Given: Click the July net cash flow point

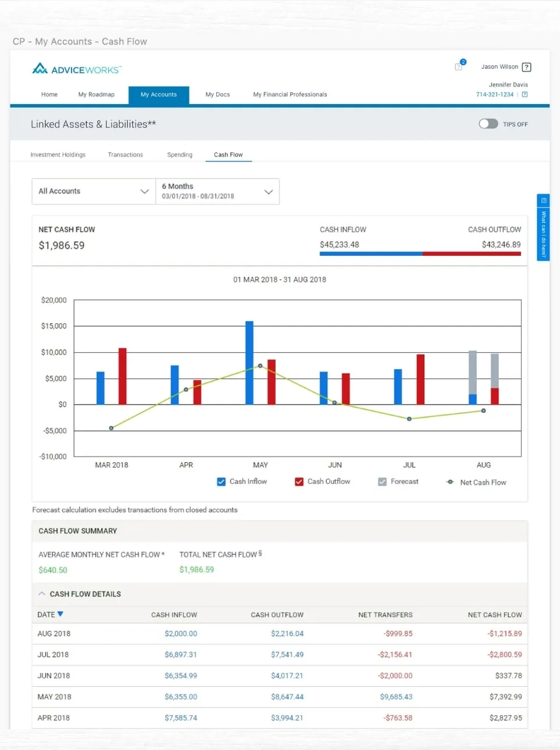Looking at the screenshot, I should click(x=409, y=419).
